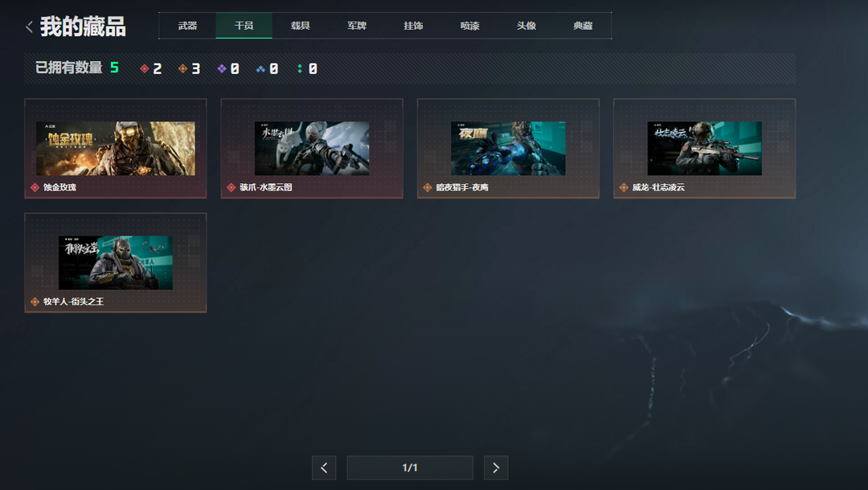Image resolution: width=868 pixels, height=490 pixels.
Task: Click the 牧羊人-街头之王 name label
Action: click(74, 301)
